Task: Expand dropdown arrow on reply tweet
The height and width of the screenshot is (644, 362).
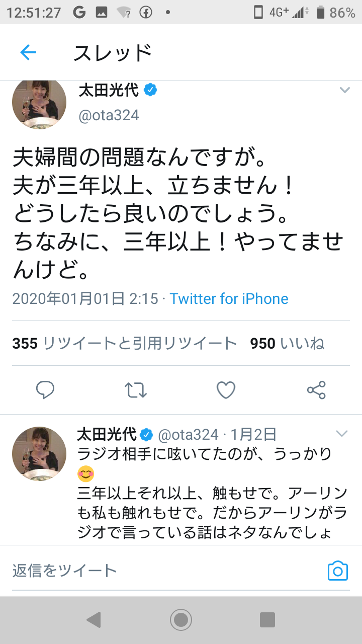Action: [x=342, y=434]
